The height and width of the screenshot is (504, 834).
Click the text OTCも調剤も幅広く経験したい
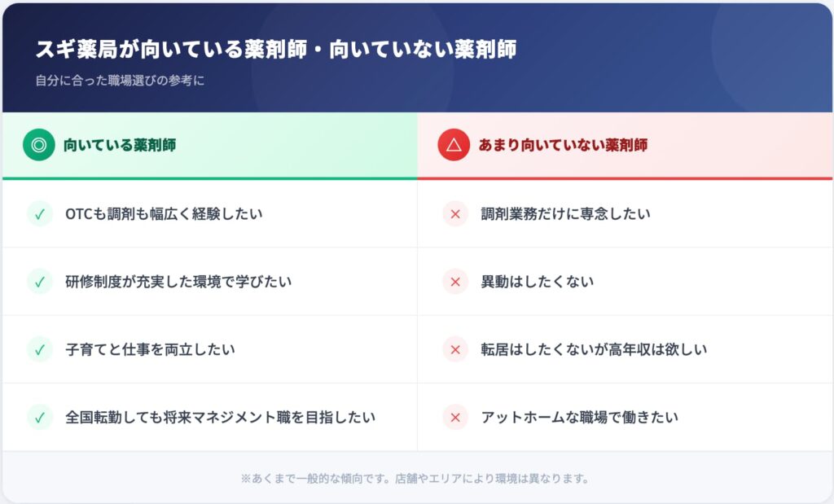(164, 214)
